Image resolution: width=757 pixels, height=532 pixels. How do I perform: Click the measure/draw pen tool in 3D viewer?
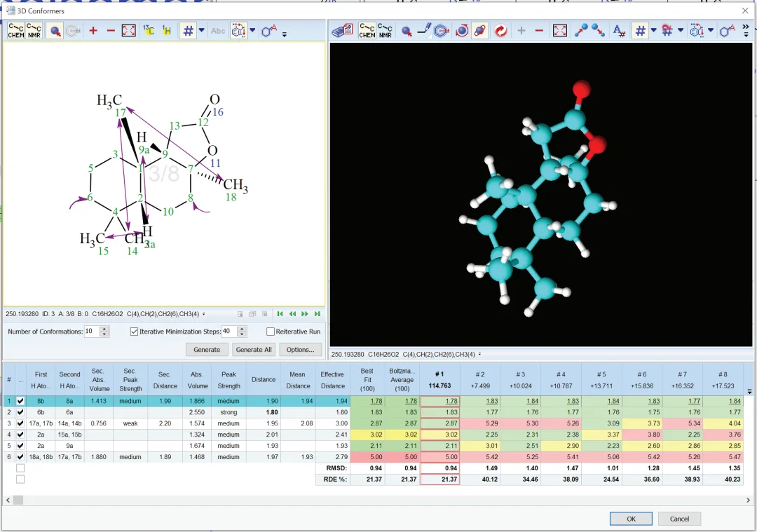(x=424, y=31)
